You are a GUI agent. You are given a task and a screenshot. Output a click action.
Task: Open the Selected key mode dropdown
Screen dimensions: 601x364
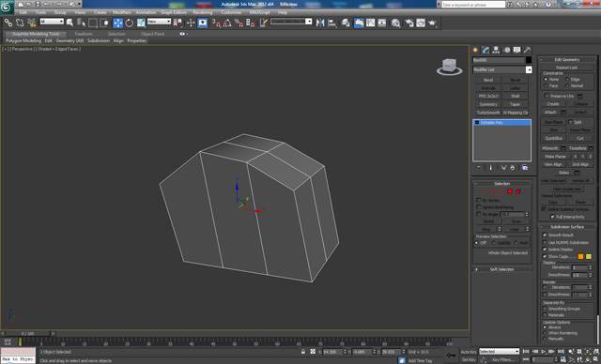pos(499,352)
